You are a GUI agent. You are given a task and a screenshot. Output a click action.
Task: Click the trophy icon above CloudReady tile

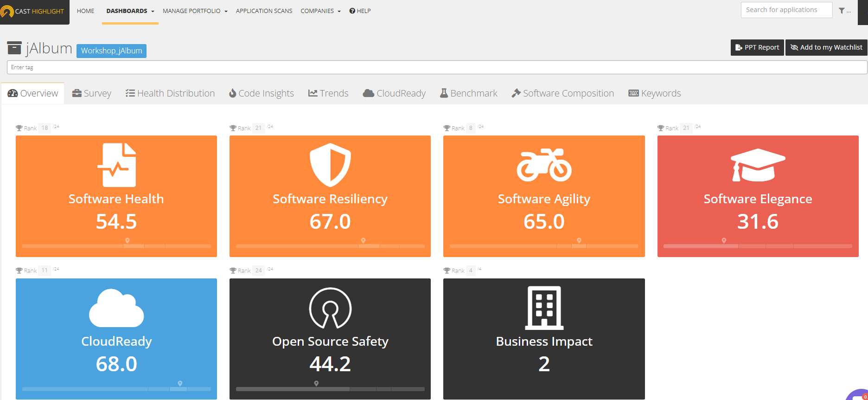(19, 271)
